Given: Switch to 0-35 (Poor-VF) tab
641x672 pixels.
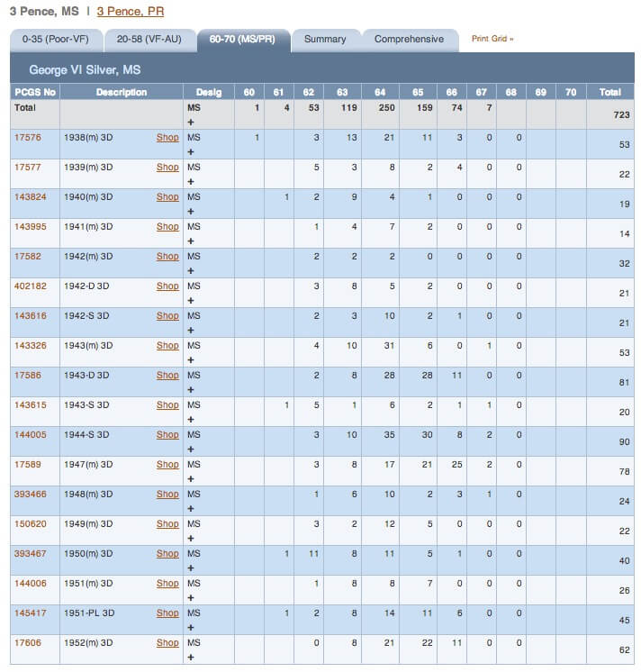Looking at the screenshot, I should (56, 40).
